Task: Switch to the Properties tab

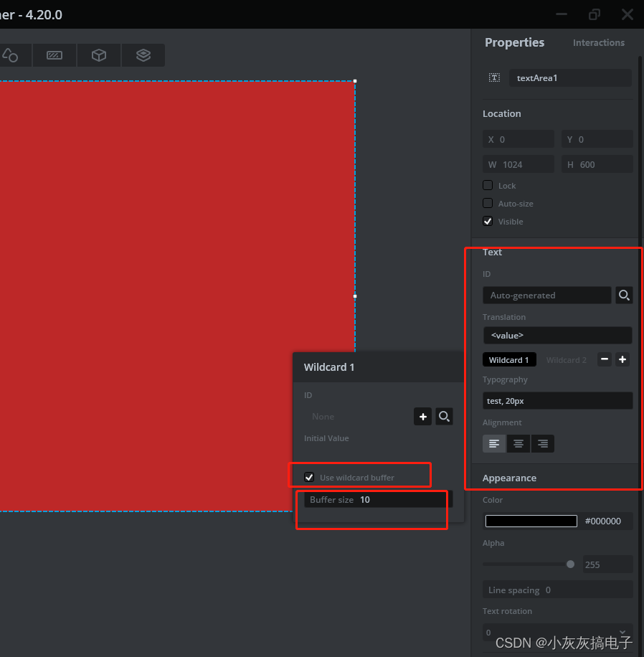Action: (514, 42)
